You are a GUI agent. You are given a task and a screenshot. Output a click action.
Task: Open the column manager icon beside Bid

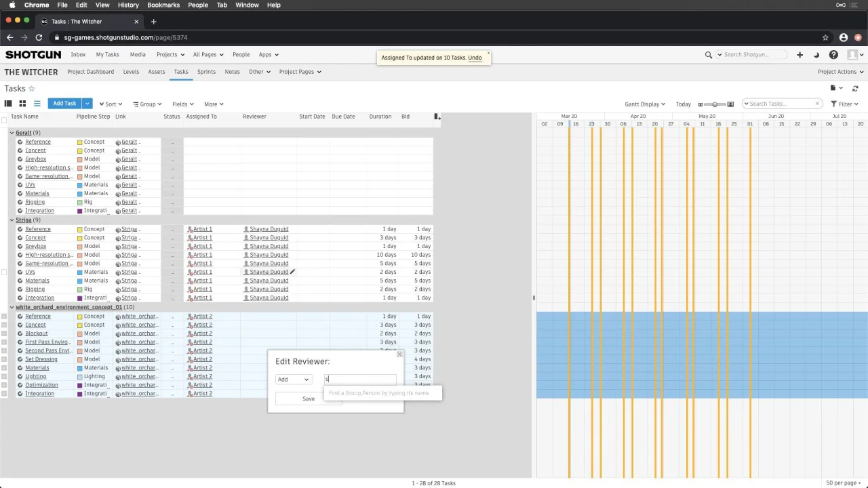pyautogui.click(x=437, y=117)
